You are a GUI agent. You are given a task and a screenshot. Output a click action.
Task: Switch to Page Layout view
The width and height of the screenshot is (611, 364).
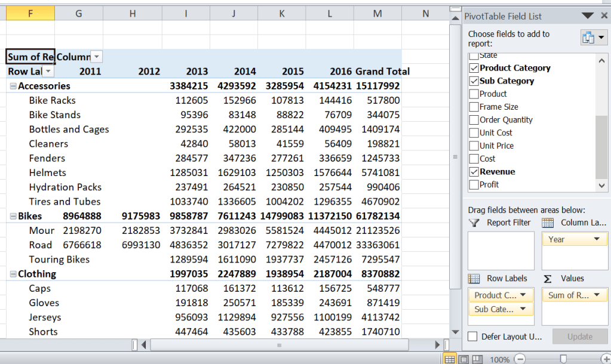coord(463,359)
